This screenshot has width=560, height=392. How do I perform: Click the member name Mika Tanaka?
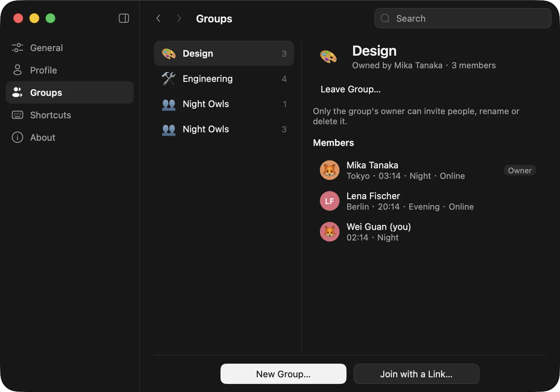click(372, 165)
